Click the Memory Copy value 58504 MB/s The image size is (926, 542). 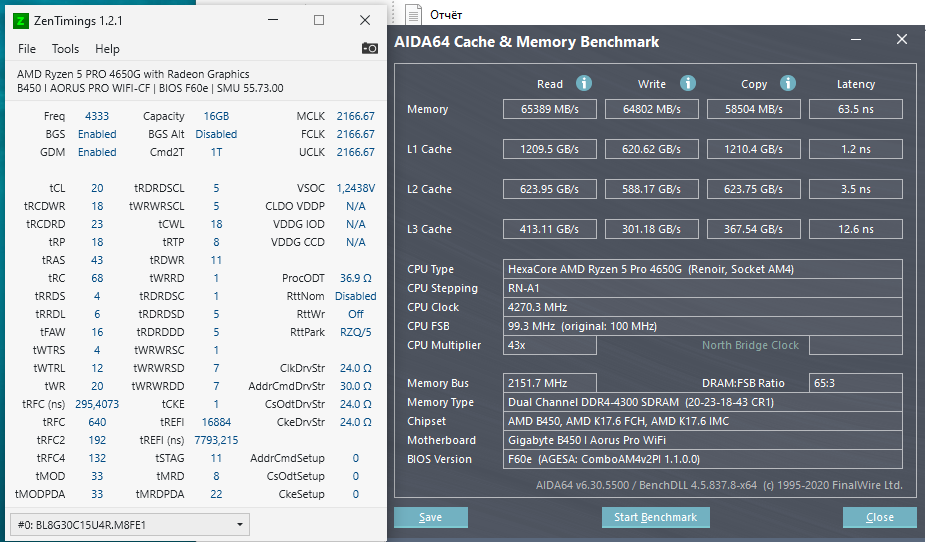[754, 109]
